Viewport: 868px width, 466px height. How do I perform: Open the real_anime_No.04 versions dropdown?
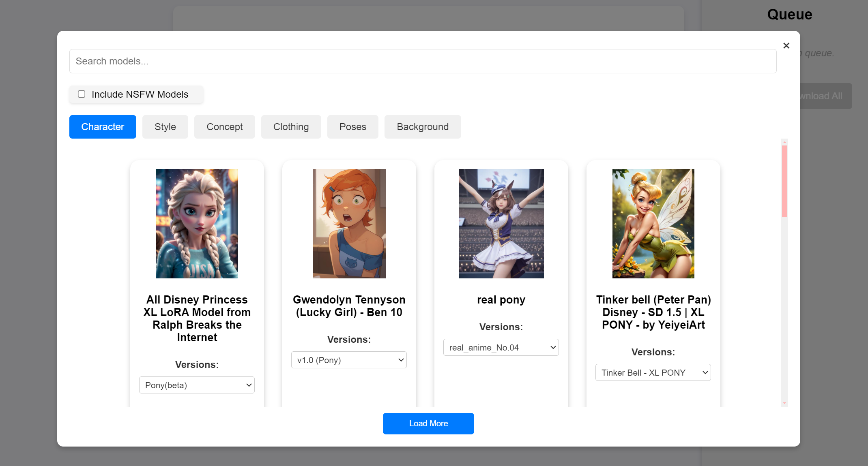click(501, 347)
